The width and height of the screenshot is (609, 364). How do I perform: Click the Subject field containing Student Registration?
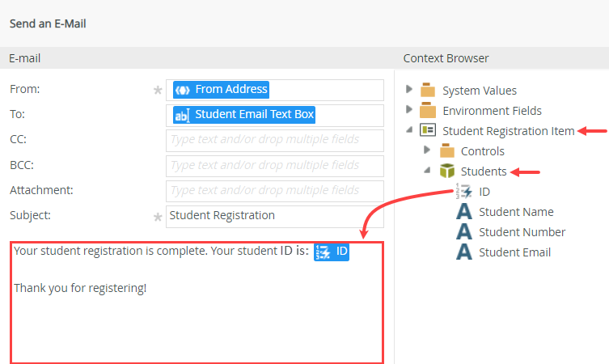tap(275, 216)
